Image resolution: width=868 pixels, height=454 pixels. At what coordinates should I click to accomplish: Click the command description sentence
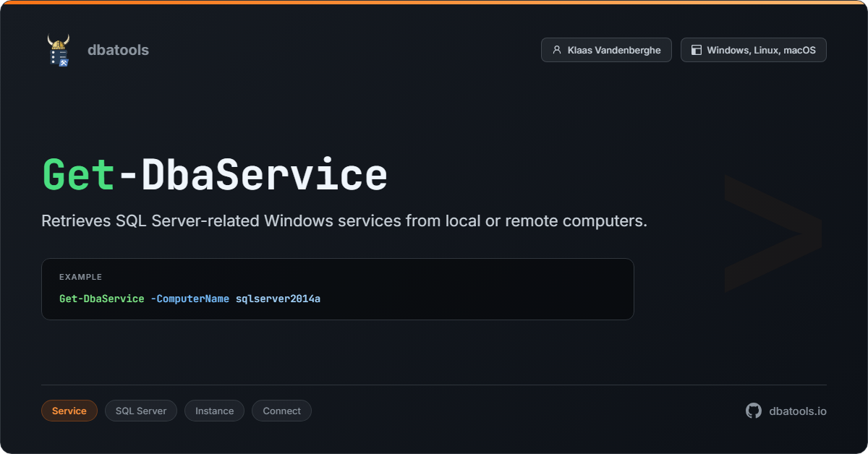[344, 221]
